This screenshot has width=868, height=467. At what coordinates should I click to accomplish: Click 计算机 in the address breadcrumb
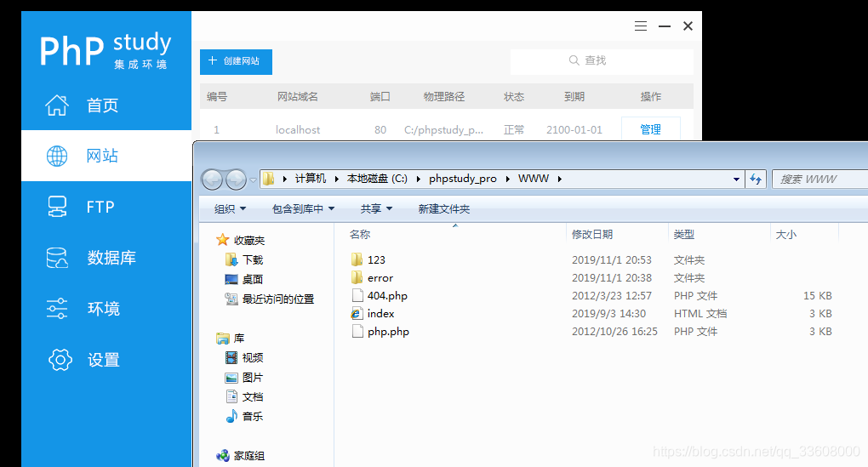310,179
